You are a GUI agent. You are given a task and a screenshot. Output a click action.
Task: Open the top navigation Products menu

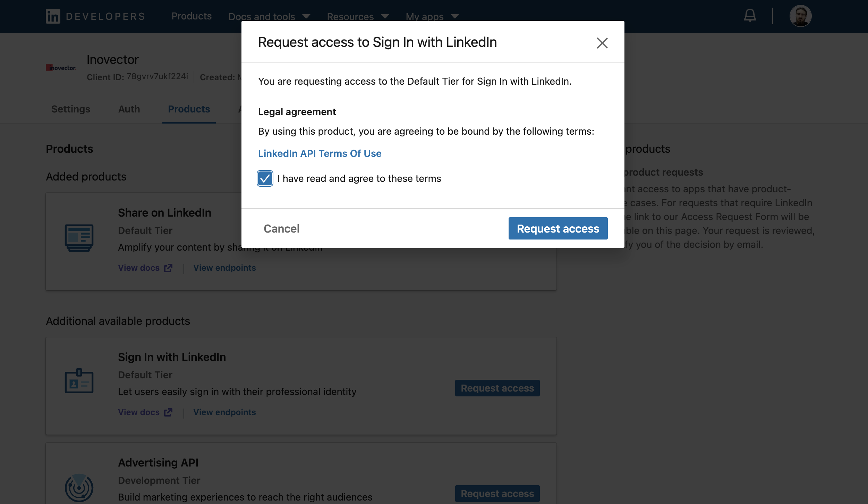click(x=192, y=16)
